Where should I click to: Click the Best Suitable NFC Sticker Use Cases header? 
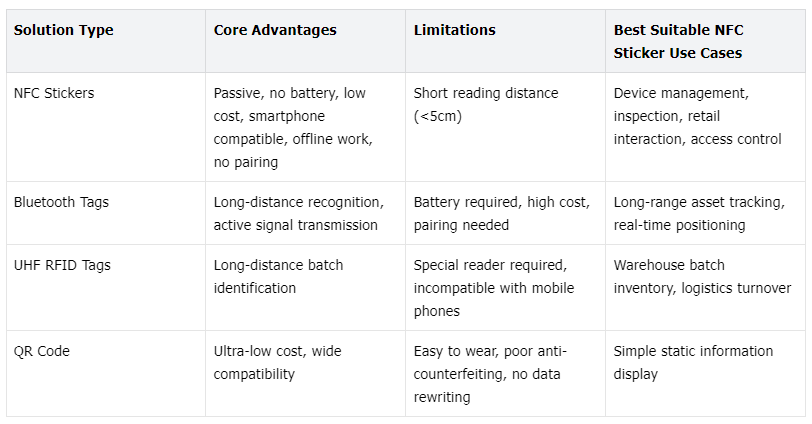(678, 41)
